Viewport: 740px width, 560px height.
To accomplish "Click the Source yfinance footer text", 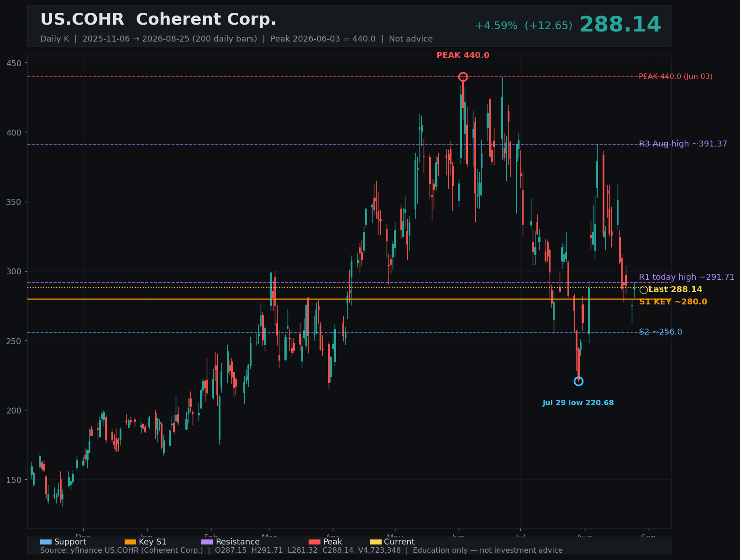I will click(x=301, y=550).
